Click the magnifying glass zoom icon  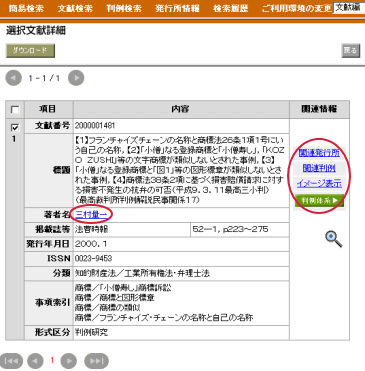333,239
